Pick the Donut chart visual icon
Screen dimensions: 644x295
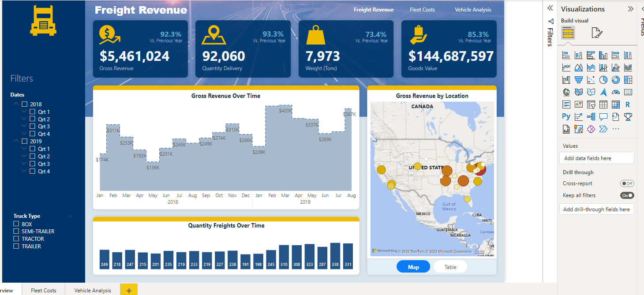(x=615, y=79)
